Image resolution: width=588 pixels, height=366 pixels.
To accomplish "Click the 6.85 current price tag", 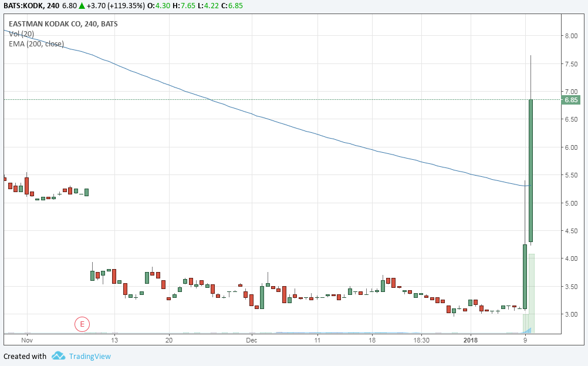I will point(571,100).
